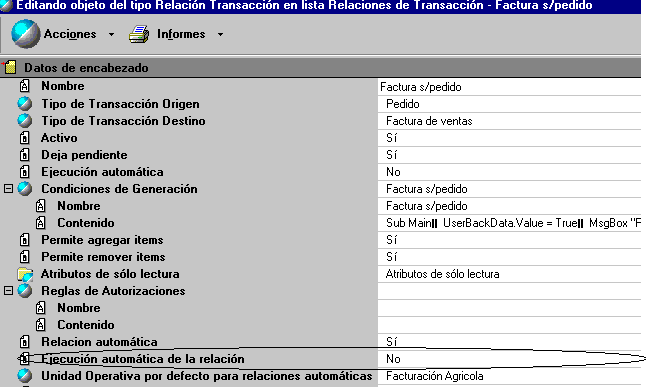Toggle the Deja pendiente value 'Sí'
The width and height of the screenshot is (646, 387).
(x=509, y=155)
